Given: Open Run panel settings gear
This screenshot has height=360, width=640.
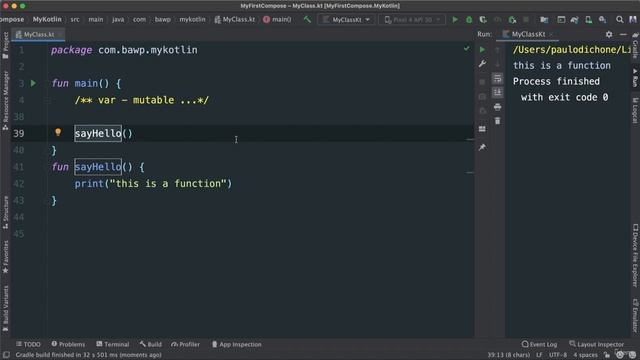Looking at the screenshot, I should click(609, 35).
